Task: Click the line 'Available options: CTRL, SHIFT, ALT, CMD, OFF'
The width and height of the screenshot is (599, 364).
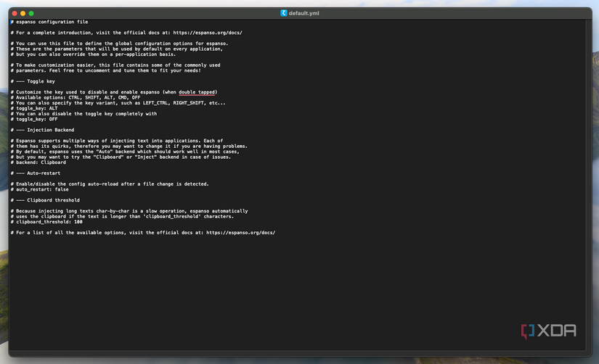Action: pos(76,98)
